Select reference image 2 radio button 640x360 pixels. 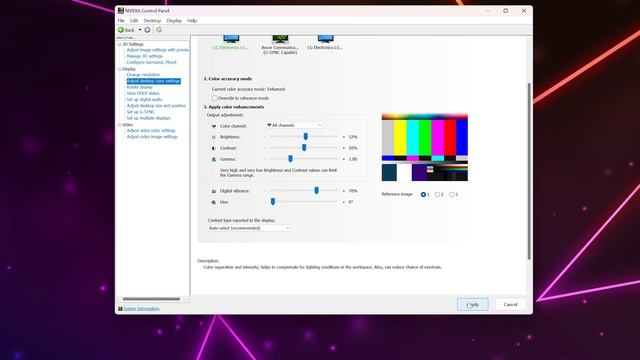click(x=437, y=194)
